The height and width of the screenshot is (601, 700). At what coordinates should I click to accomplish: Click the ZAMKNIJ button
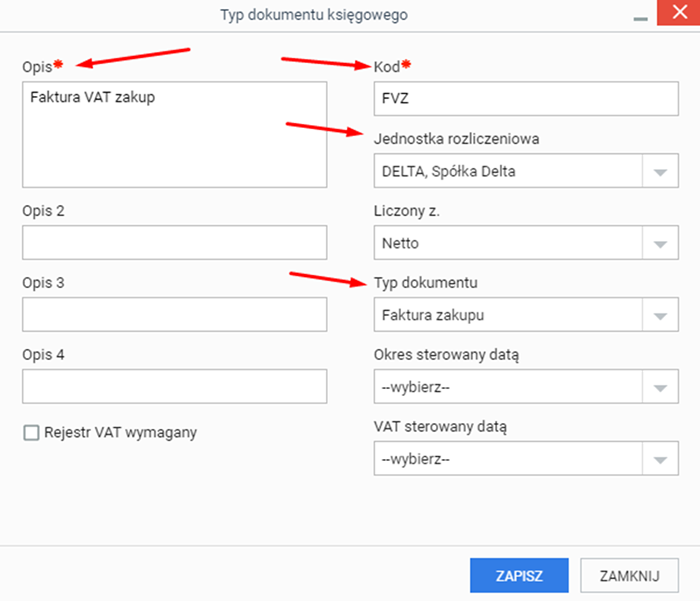tap(629, 576)
